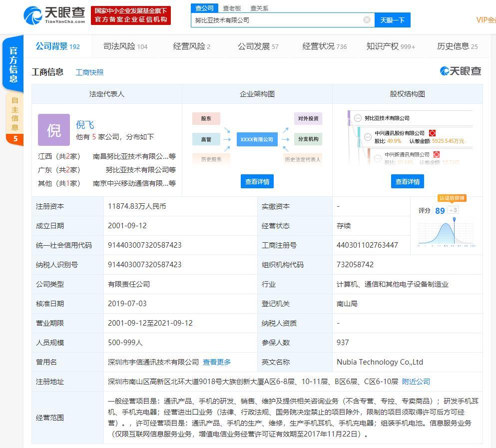Click the 成立日期 value 2001-09-12
Viewport: 496px width, 448px height.
point(127,226)
